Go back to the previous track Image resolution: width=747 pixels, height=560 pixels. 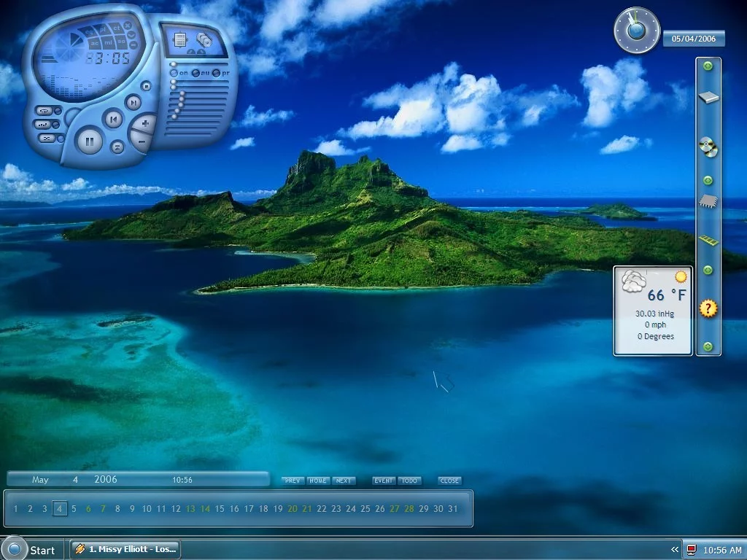[113, 118]
